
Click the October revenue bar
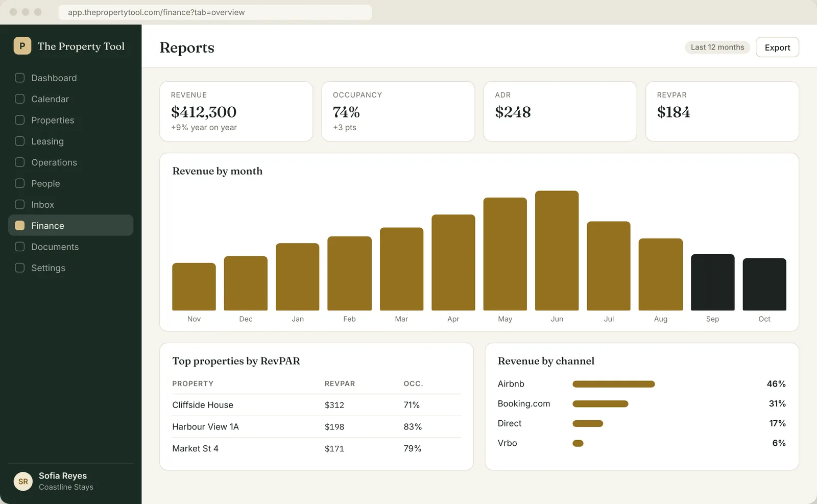tap(764, 284)
